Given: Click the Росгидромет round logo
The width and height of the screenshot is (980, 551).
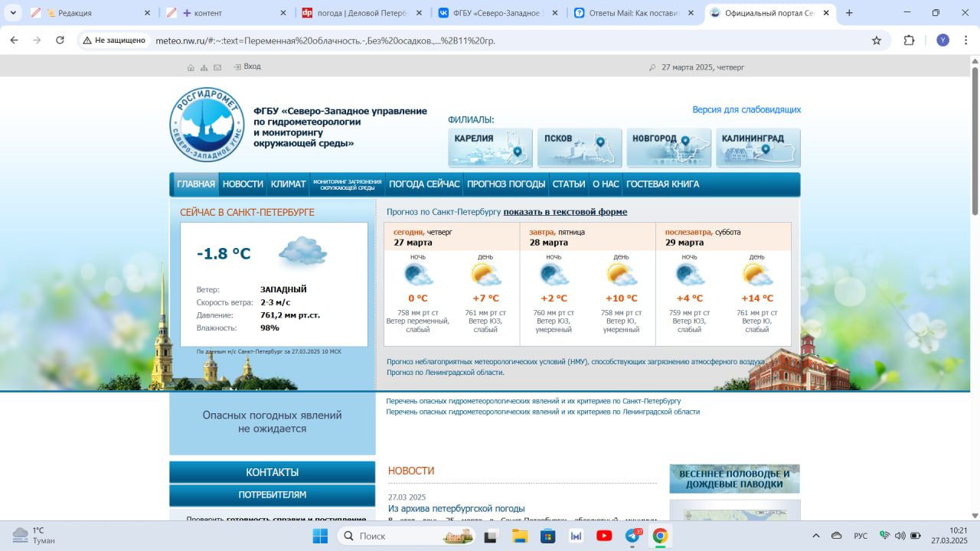Looking at the screenshot, I should pos(207,125).
